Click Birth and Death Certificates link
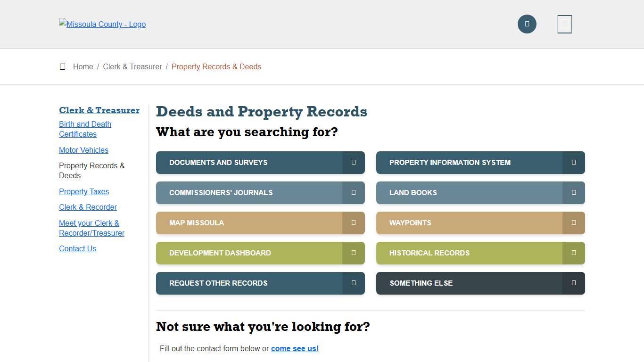This screenshot has height=362, width=644. pos(85,129)
